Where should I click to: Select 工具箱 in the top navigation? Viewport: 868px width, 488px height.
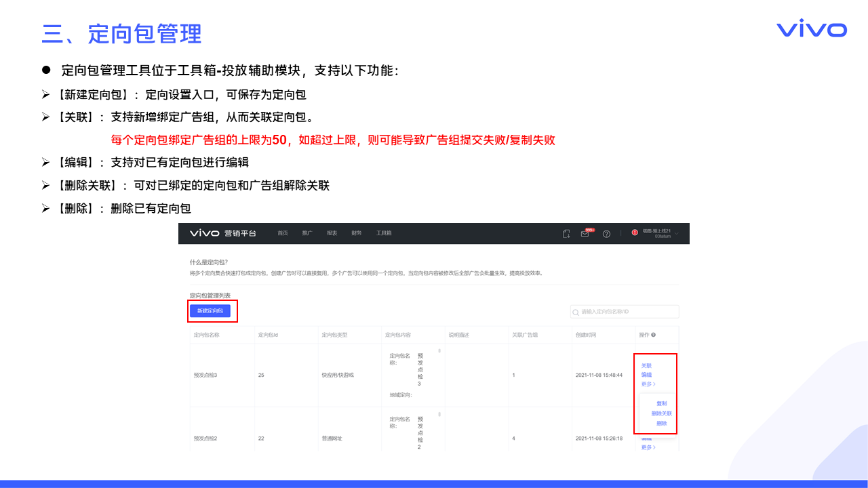pos(384,233)
